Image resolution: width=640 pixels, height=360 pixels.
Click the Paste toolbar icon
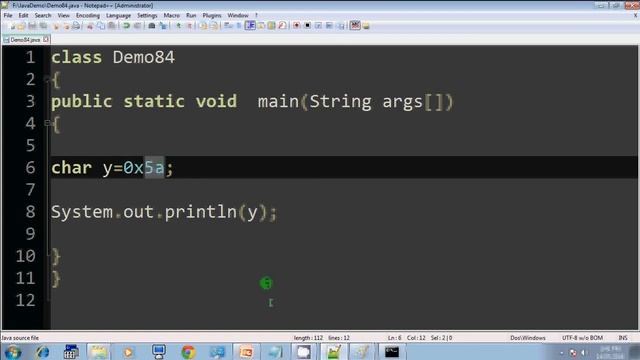tap(111, 26)
